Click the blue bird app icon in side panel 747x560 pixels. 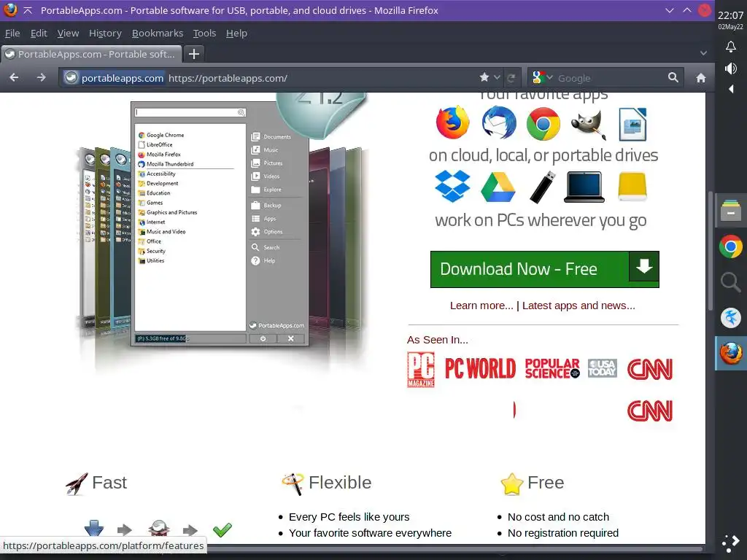[x=730, y=318]
